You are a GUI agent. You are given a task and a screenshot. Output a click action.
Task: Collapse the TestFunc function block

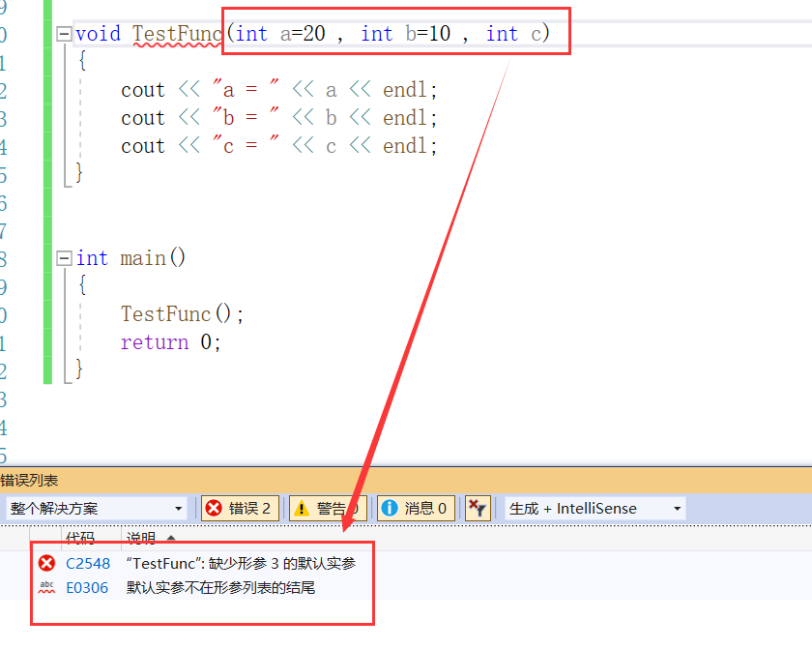coord(64,34)
